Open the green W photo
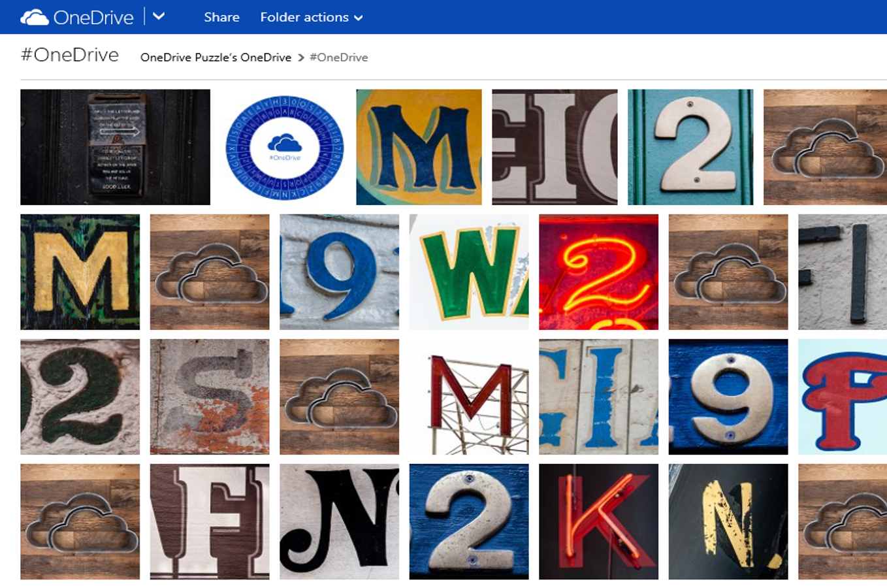Image resolution: width=887 pixels, height=588 pixels. point(469,272)
